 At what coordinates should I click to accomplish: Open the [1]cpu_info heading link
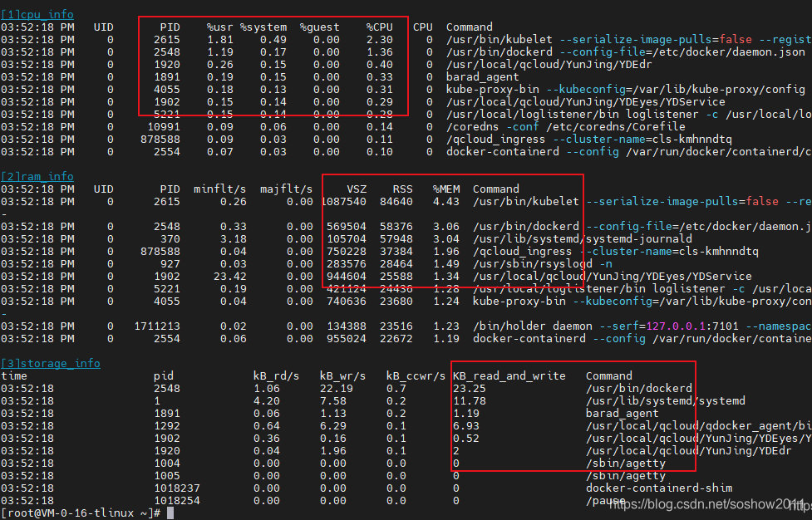click(x=37, y=14)
